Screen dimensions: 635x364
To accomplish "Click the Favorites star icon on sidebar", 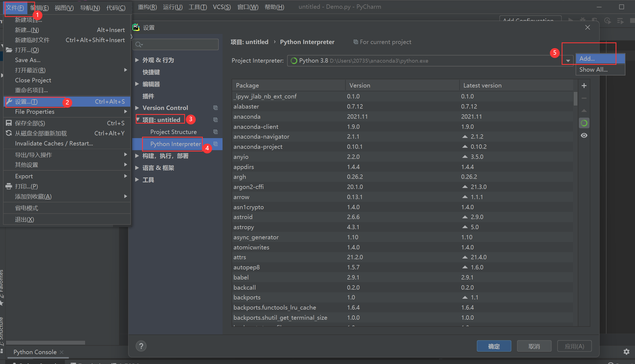I will coord(2,303).
